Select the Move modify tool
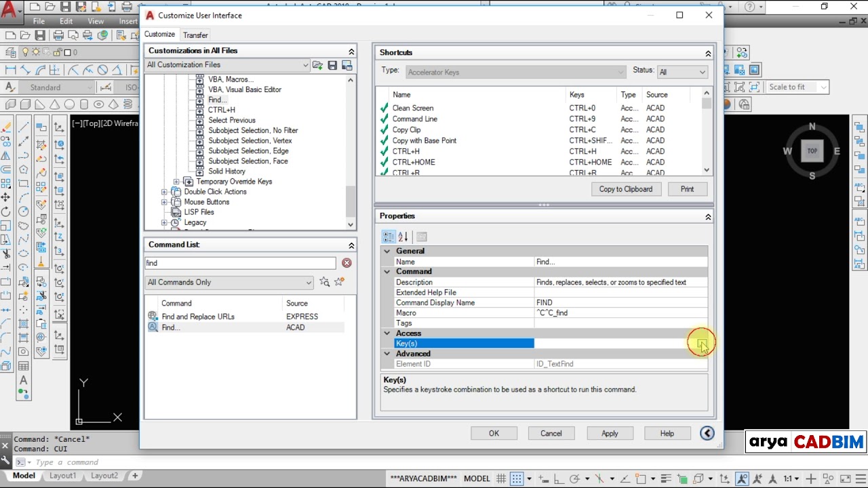The image size is (868, 488). tap(6, 197)
